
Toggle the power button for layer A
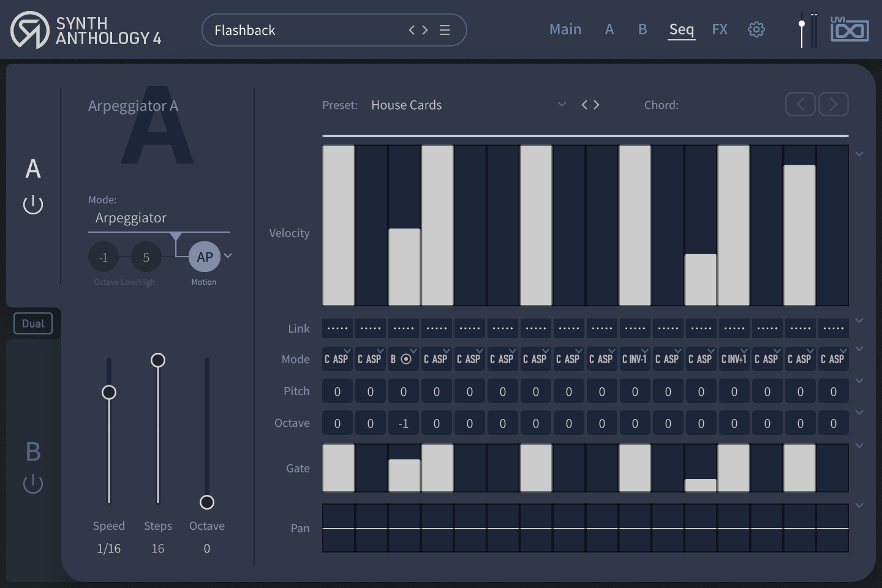point(32,205)
